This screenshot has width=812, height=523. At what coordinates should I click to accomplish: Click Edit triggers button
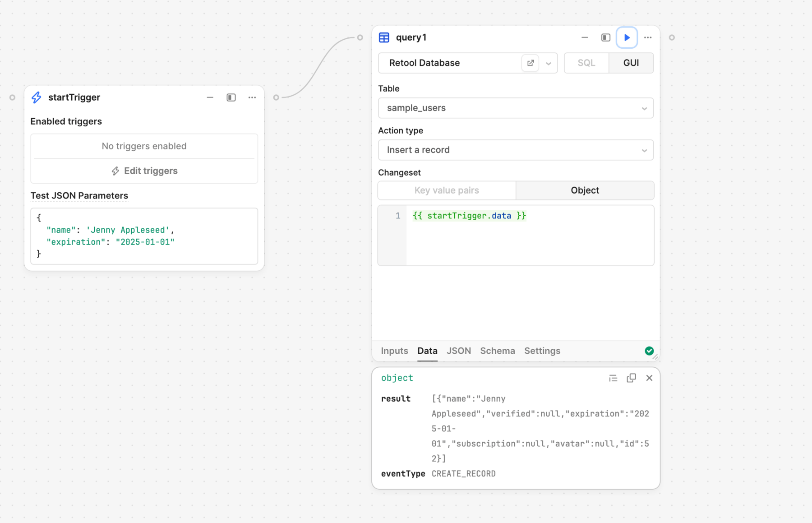(x=144, y=171)
